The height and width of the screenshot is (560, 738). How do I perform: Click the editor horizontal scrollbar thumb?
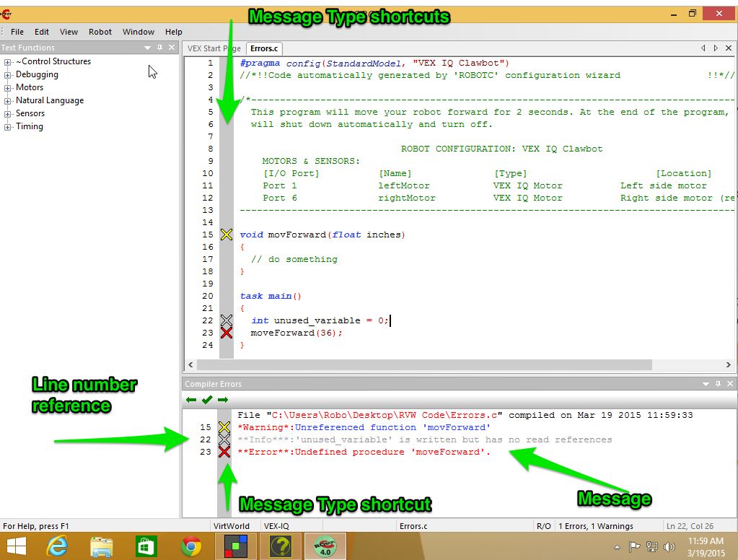point(424,364)
